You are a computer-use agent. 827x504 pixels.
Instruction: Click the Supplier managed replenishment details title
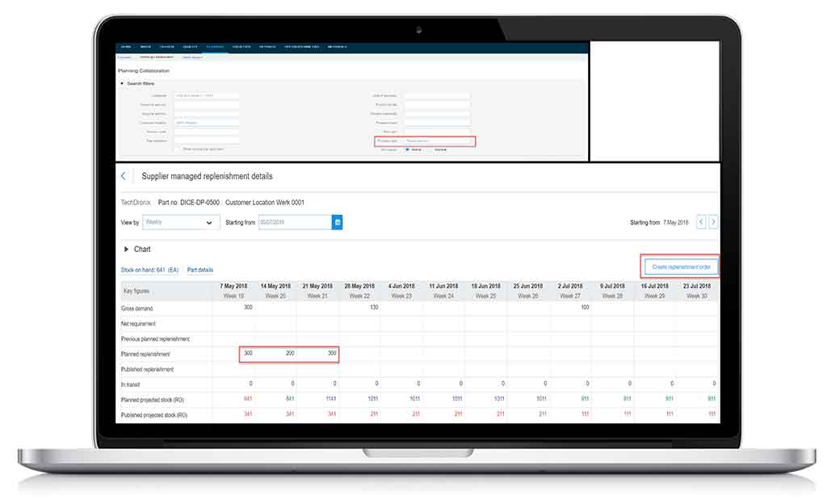pyautogui.click(x=207, y=176)
